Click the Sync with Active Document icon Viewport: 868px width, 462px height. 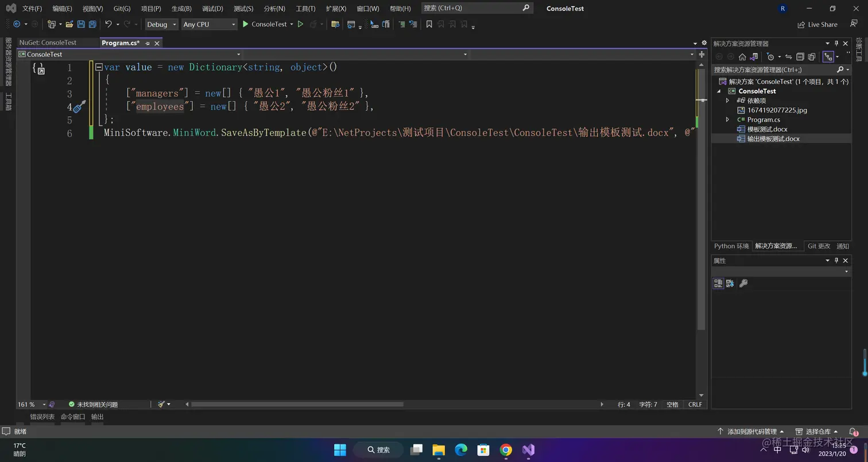coord(788,56)
